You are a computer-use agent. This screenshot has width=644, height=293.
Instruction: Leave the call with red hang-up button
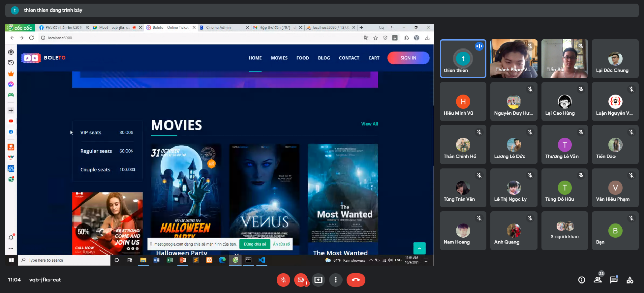[x=356, y=280]
